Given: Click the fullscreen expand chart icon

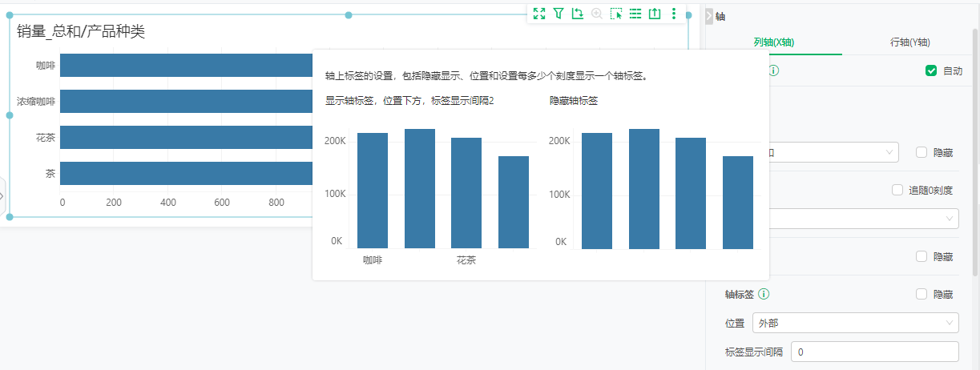Looking at the screenshot, I should pyautogui.click(x=539, y=14).
